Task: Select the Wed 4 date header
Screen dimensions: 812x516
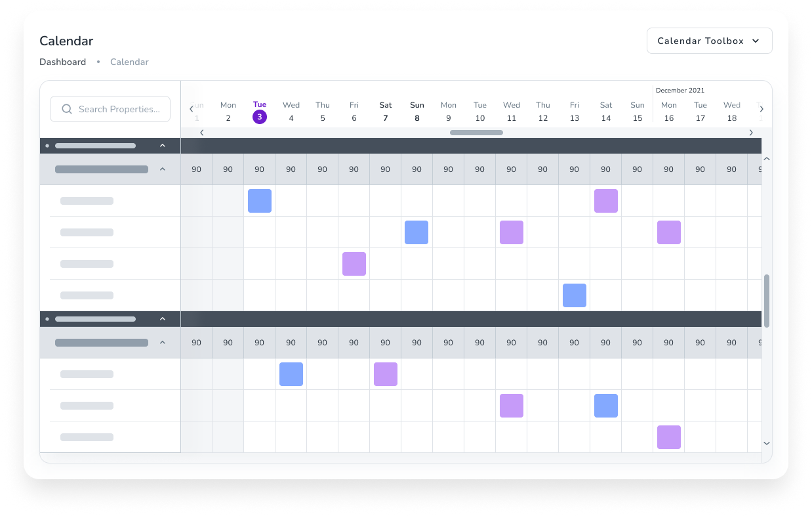Action: pos(291,112)
